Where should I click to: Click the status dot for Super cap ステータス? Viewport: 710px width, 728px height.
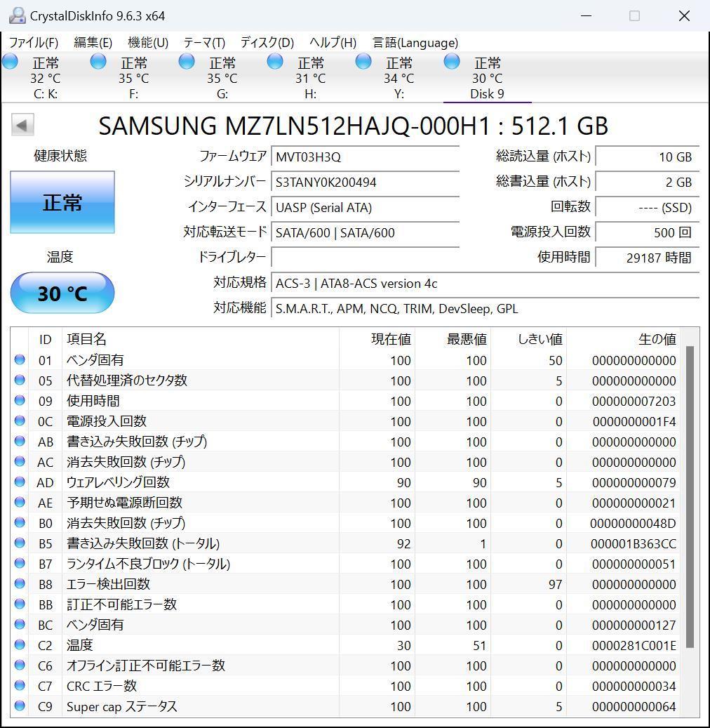coord(20,706)
